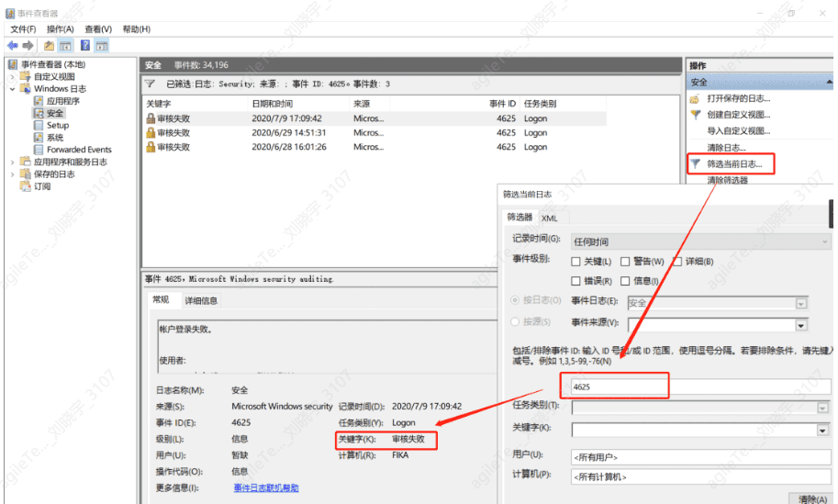
Task: Click the event ID field containing 4625
Action: coord(620,386)
